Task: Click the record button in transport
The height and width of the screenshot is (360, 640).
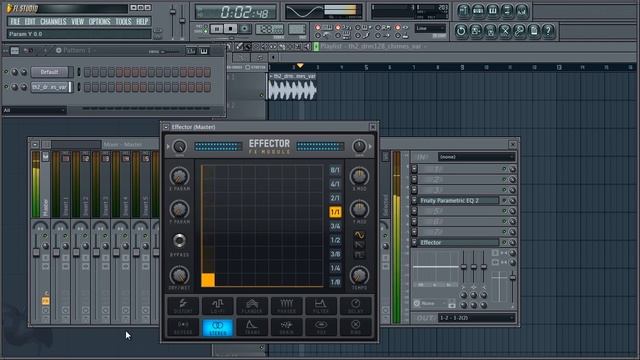Action: 245,29
